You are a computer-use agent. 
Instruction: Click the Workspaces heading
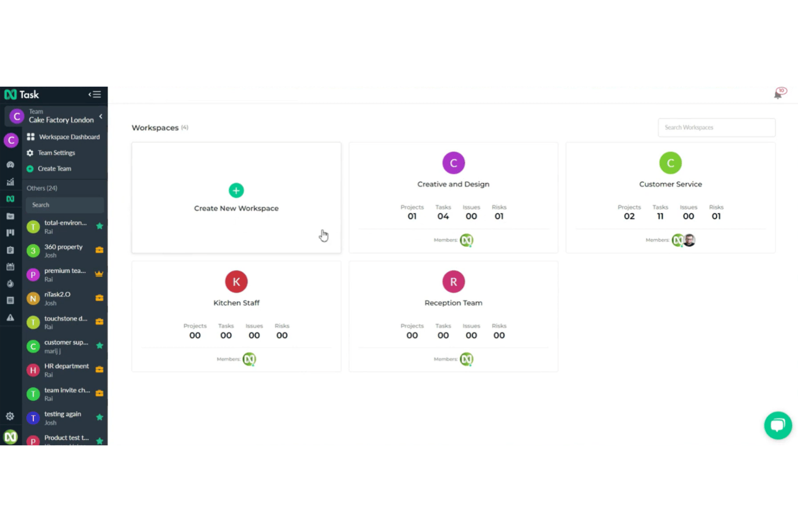pos(155,128)
